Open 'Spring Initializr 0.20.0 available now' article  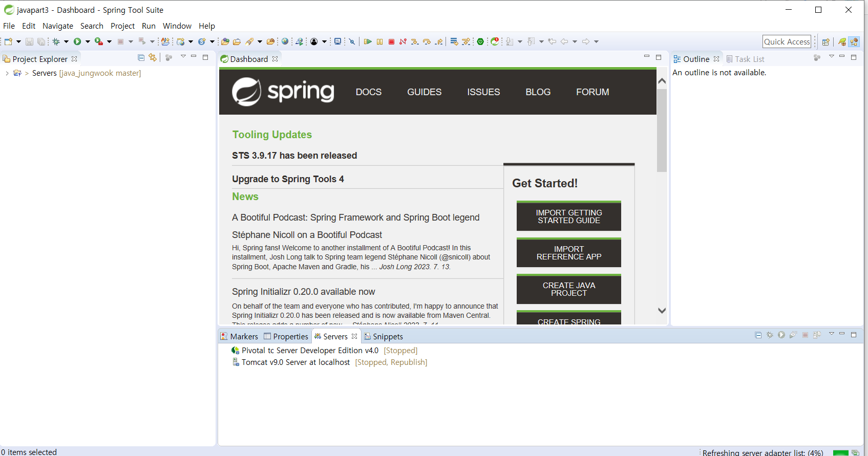304,292
